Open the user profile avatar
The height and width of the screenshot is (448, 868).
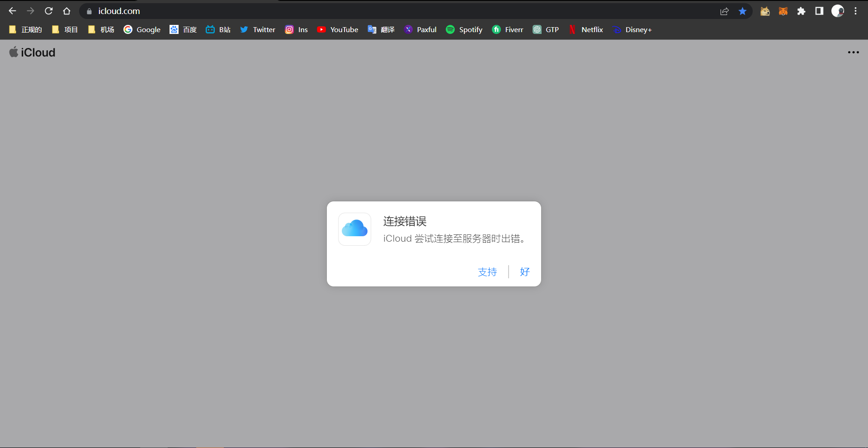coord(837,11)
